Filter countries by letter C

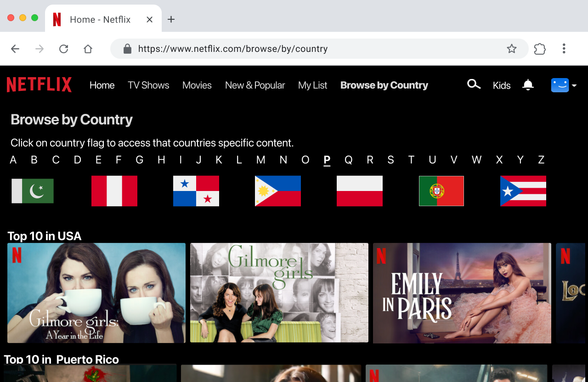(x=56, y=160)
